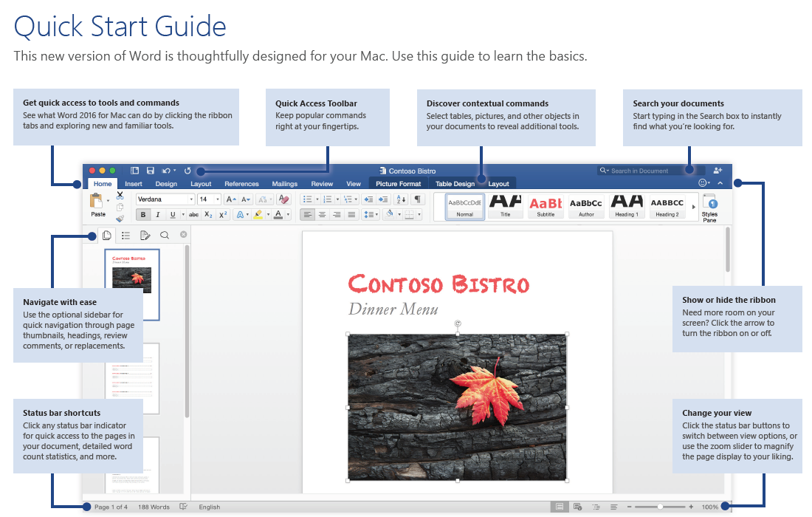The width and height of the screenshot is (812, 517).
Task: Click the Clear Formatting eraser icon
Action: (x=283, y=199)
